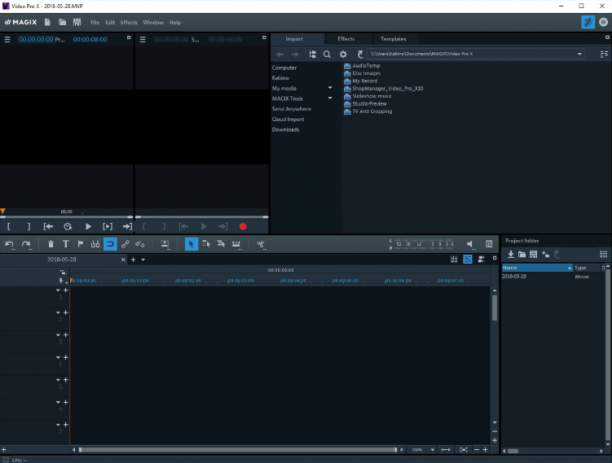This screenshot has width=612, height=463.
Task: Open the program monitor hamburger menu
Action: (x=7, y=39)
